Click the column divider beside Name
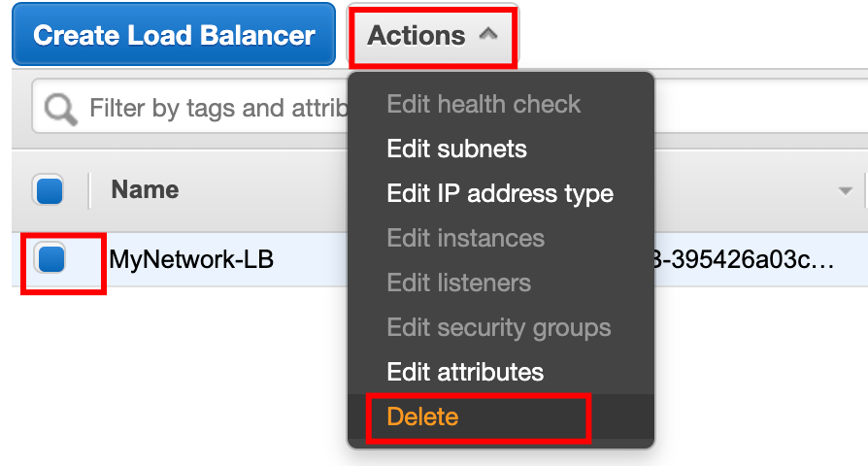868x466 pixels. tap(88, 190)
